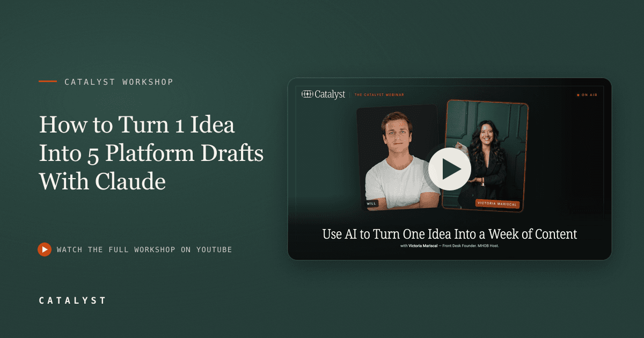Image resolution: width=644 pixels, height=338 pixels.
Task: Click the CATALYST wordmark at the bottom
Action: coord(72,300)
